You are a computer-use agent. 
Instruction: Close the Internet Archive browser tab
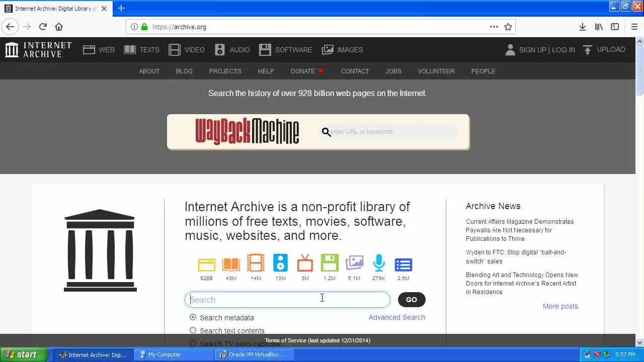coord(104,9)
